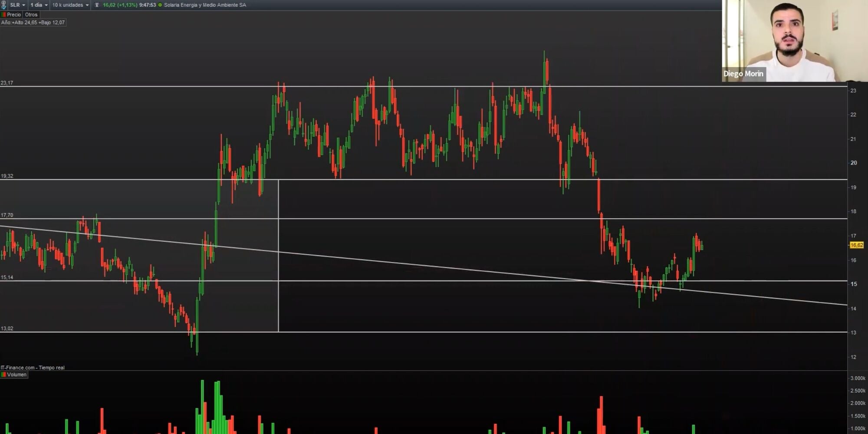Click the green '16,62 (+1,13%)' quote

(x=120, y=5)
